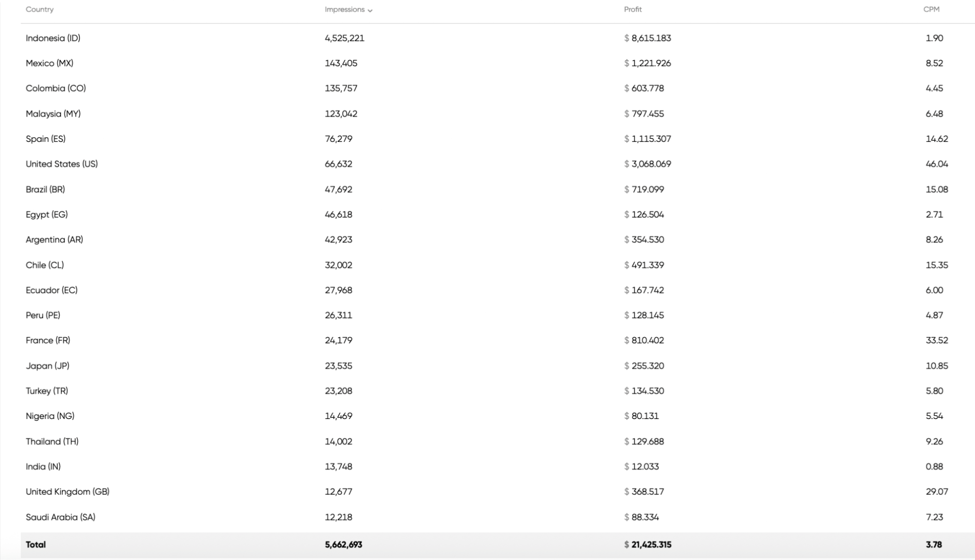Open the United States (US) row
The image size is (975, 560).
(61, 164)
